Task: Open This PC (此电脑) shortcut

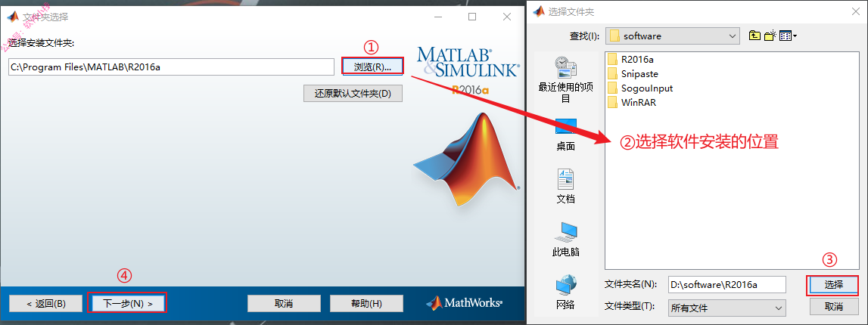Action: click(566, 240)
